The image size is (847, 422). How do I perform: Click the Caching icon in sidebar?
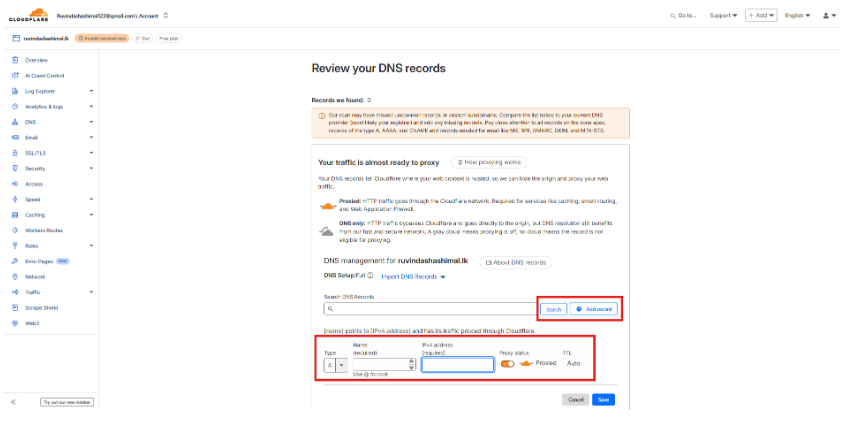click(15, 215)
